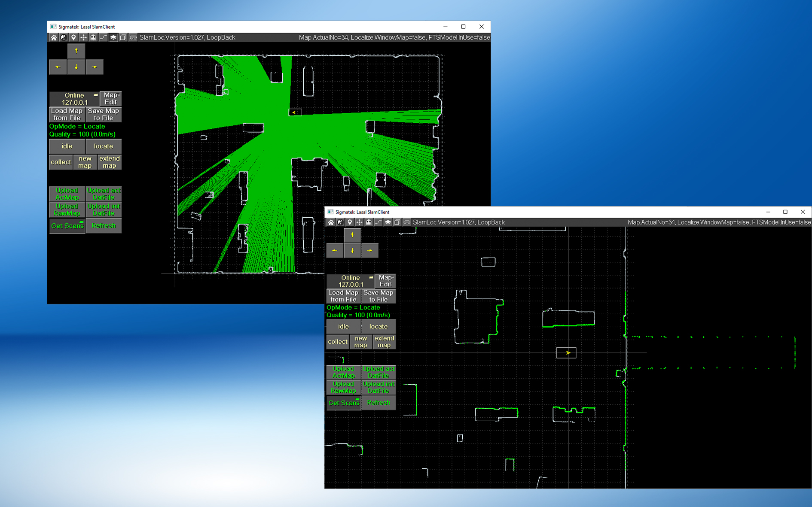Screen dimensions: 812x507
Task: Activate locate mode in the back window
Action: pos(104,146)
